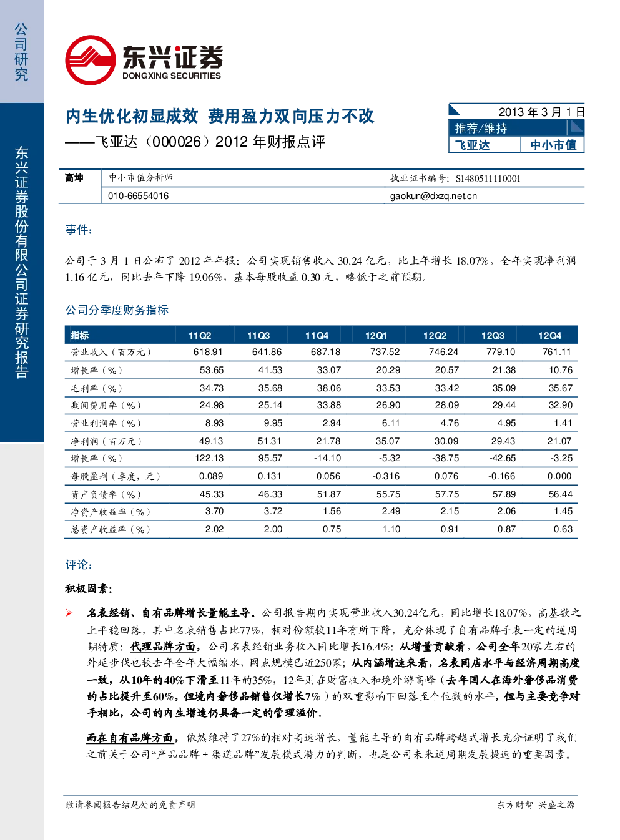This screenshot has width=620, height=840.
Task: Click operating margin value 1.41
Action: pos(563,424)
